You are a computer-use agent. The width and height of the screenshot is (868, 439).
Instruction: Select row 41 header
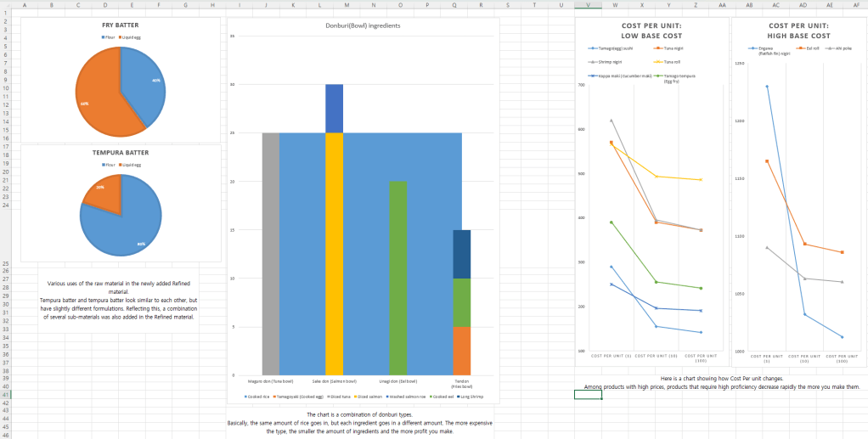[5, 395]
